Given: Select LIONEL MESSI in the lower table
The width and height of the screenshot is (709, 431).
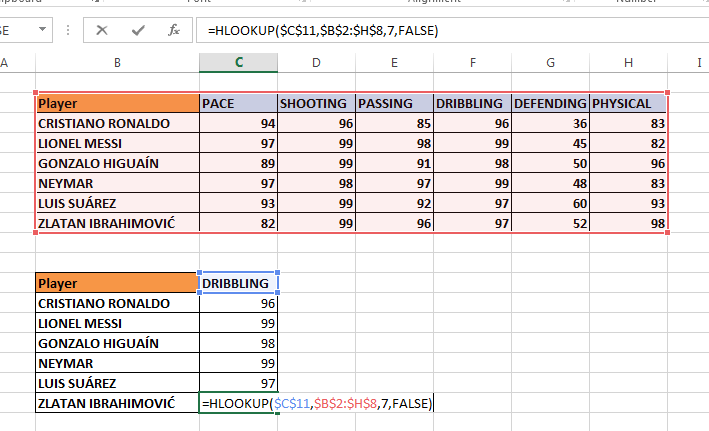Looking at the screenshot, I should pos(117,322).
